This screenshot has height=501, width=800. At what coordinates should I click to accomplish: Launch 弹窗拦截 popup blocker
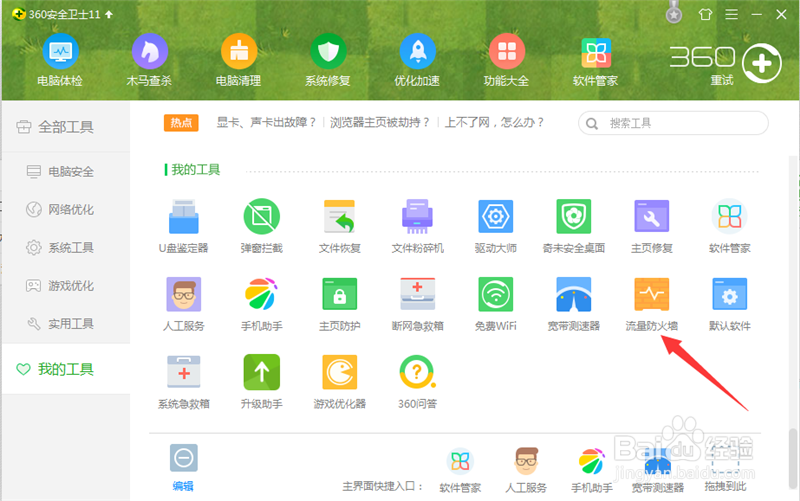[x=262, y=226]
